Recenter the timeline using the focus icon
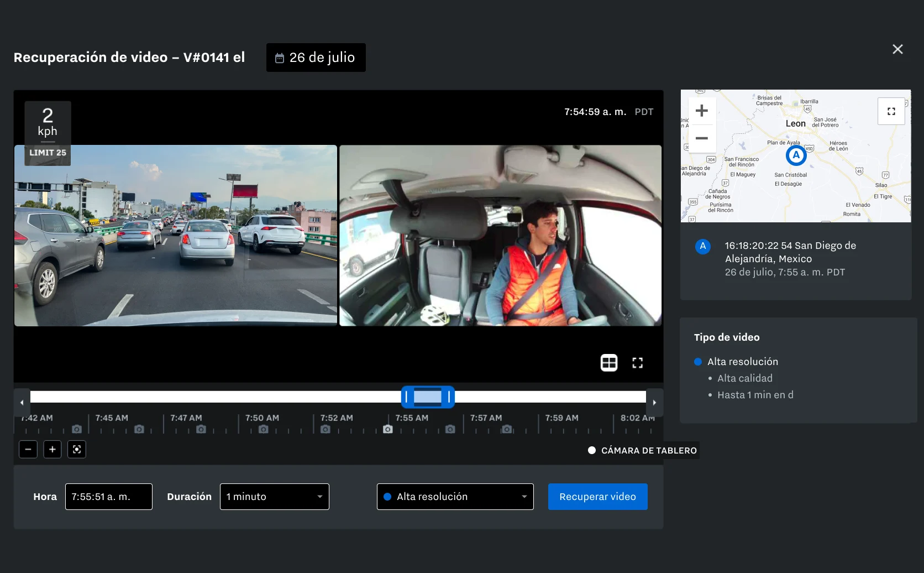This screenshot has height=573, width=924. pyautogui.click(x=77, y=449)
